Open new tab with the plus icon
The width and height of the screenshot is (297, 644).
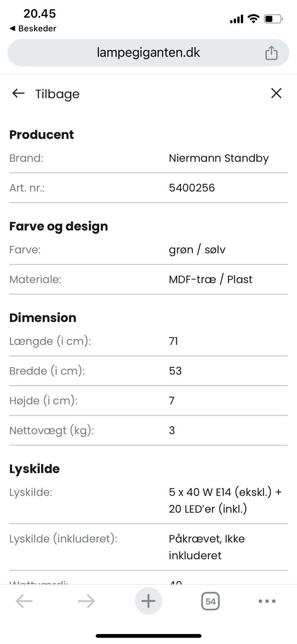(148, 601)
